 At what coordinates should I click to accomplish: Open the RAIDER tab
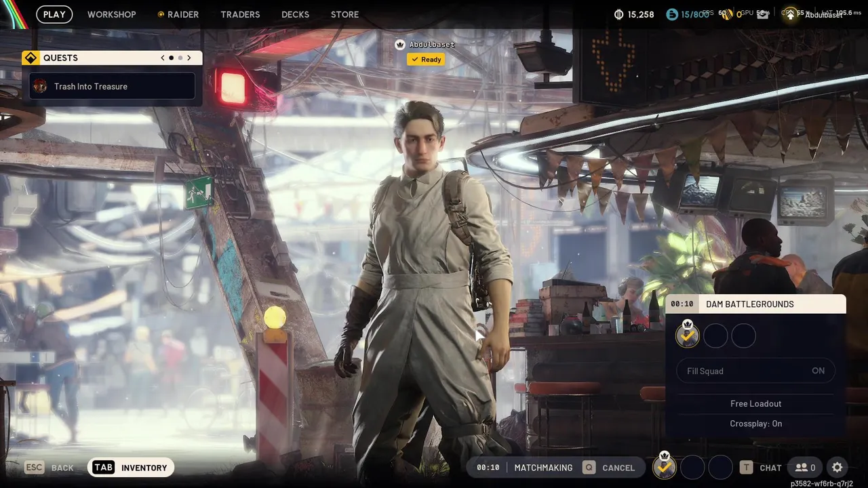178,14
